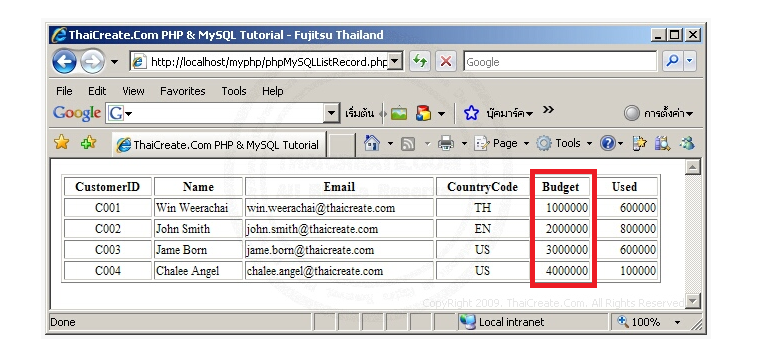This screenshot has width=759, height=360.
Task: Click the CustomerID column header
Action: 107,187
